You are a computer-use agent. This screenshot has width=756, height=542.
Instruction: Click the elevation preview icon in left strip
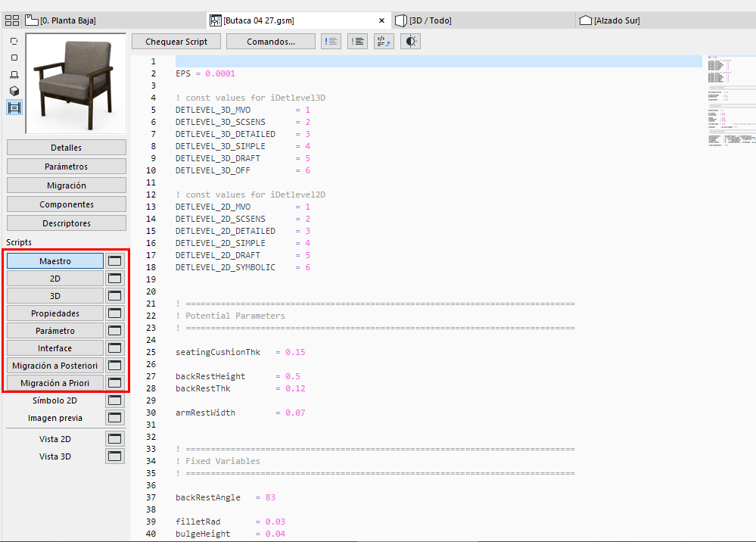tap(14, 74)
